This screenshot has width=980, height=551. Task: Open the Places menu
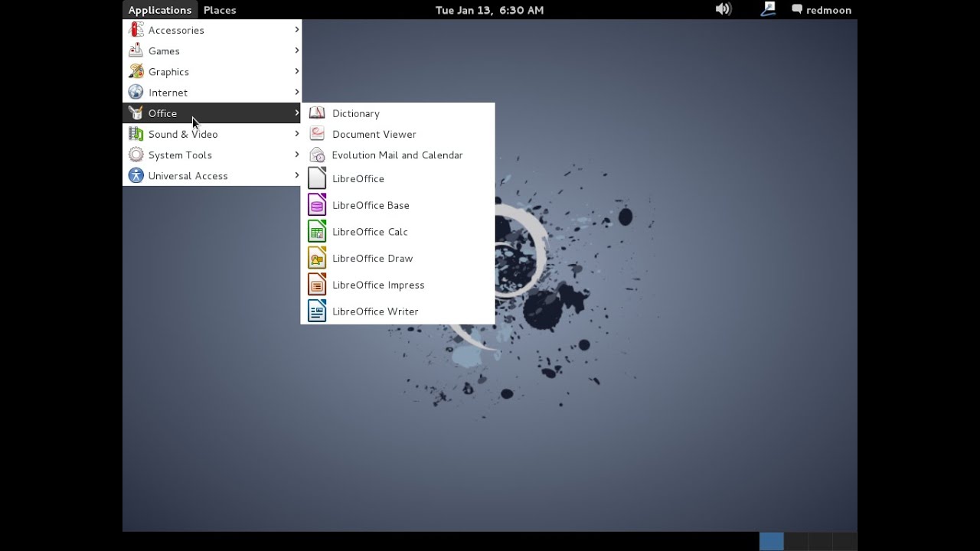click(x=220, y=10)
